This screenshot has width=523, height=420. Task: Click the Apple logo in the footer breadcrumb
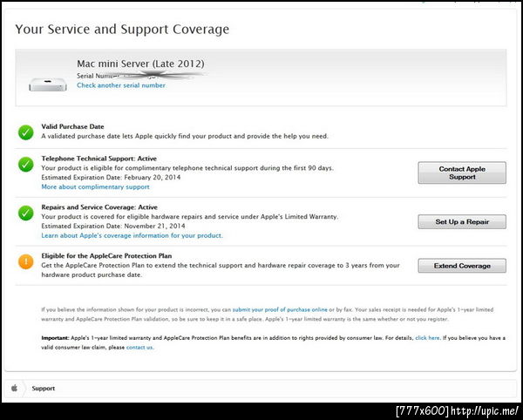[x=14, y=388]
